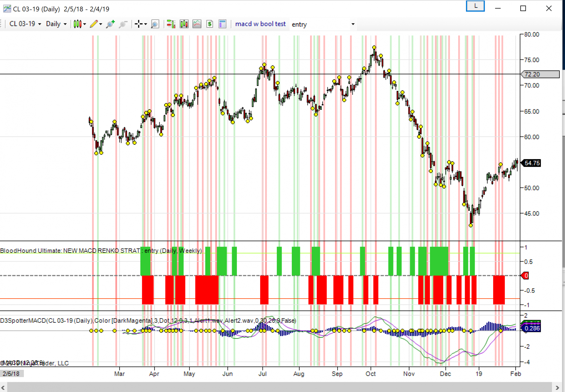This screenshot has height=392, width=565.
Task: Select the crosshair cursor tool
Action: 139,24
